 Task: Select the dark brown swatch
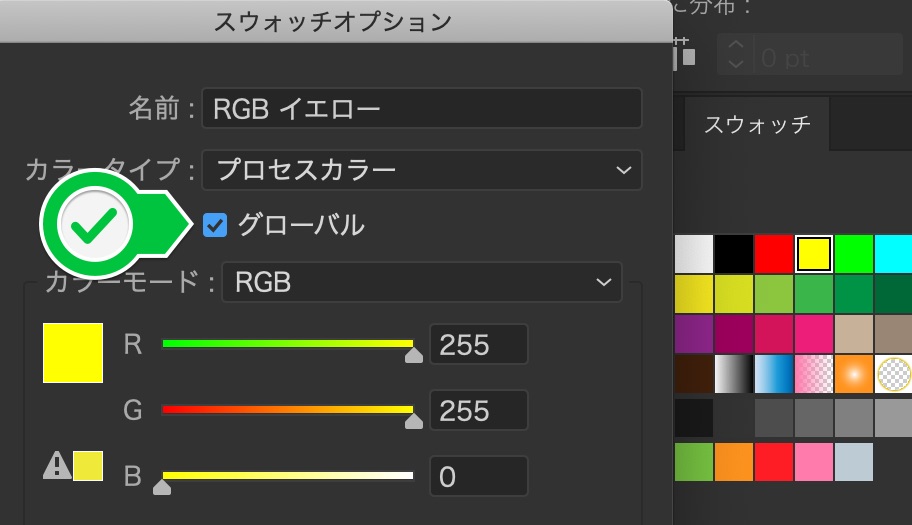pos(694,374)
